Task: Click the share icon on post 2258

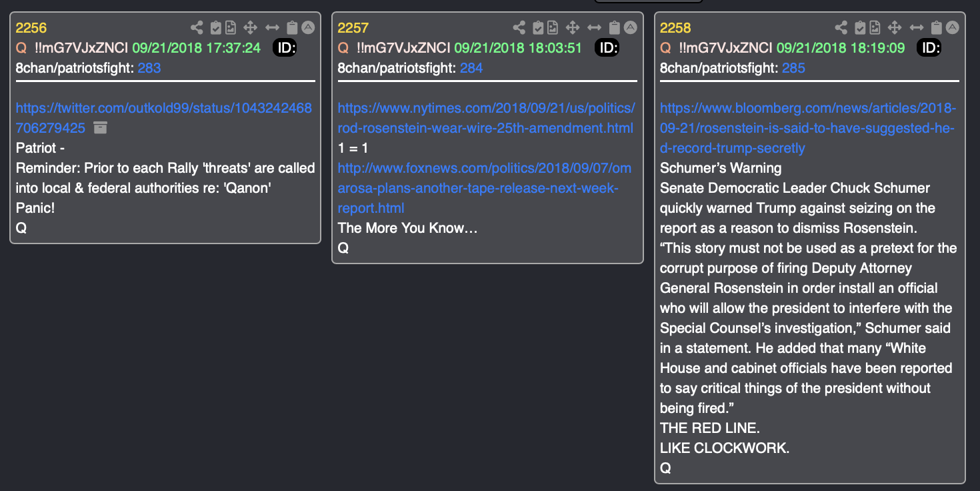Action: (x=841, y=27)
